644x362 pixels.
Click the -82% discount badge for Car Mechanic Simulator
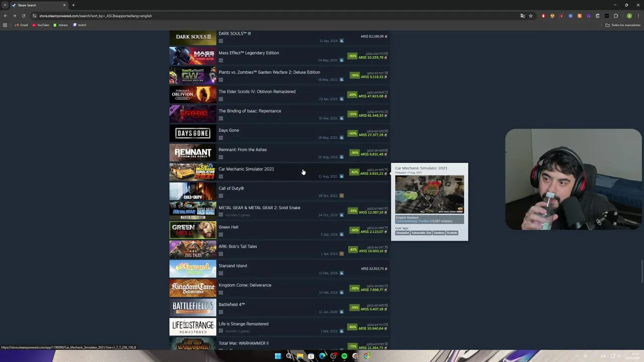[x=354, y=172]
